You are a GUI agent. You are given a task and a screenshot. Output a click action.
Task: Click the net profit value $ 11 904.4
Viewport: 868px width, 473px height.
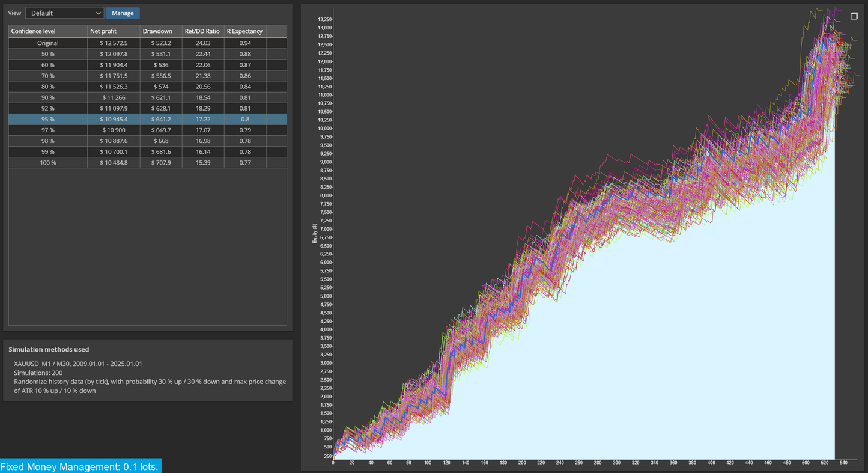click(x=114, y=65)
